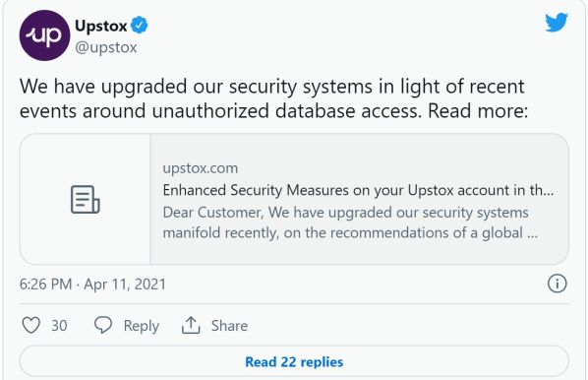Open the Enhanced Security Measures article title
Image resolution: width=588 pixels, height=380 pixels.
click(x=358, y=190)
